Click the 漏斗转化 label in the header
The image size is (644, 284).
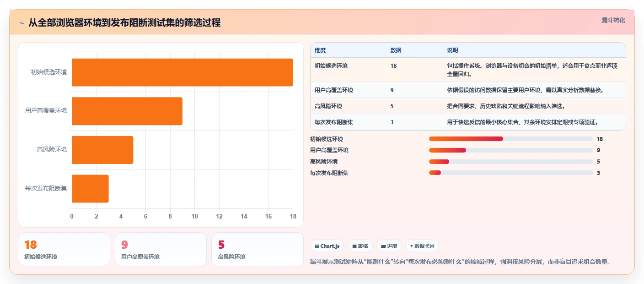(613, 20)
